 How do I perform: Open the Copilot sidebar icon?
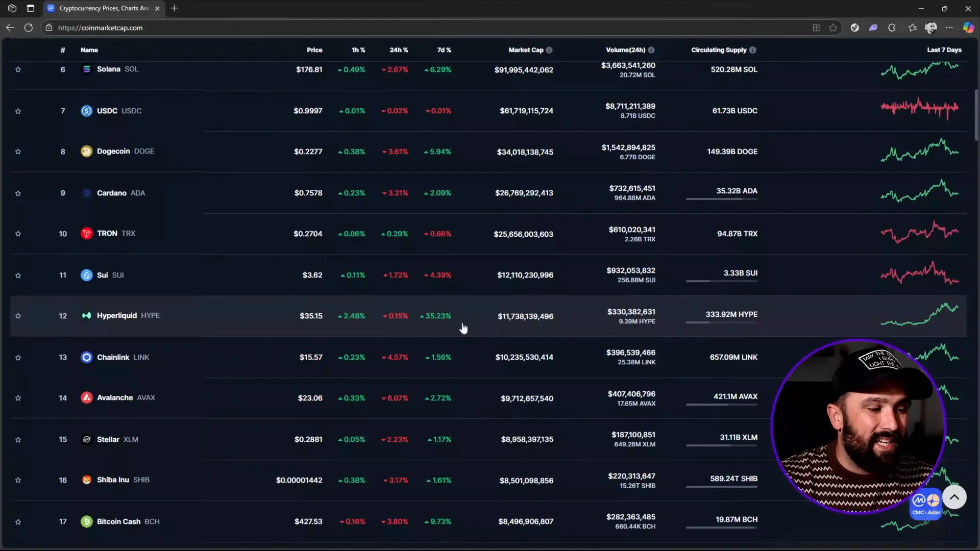coord(968,28)
